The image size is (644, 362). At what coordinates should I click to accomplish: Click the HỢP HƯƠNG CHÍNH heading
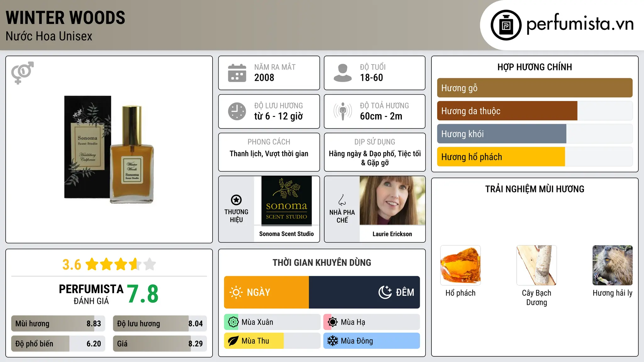[x=535, y=67]
